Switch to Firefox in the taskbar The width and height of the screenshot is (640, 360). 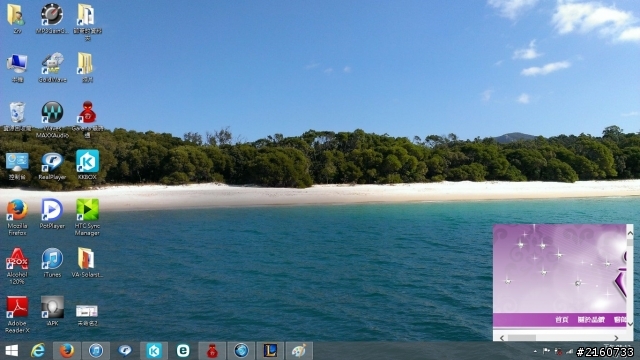coord(67,351)
